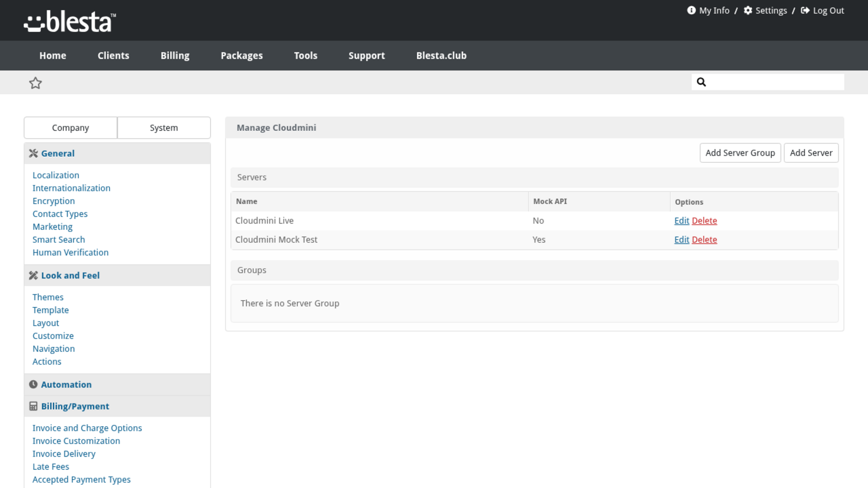Open Encryption settings
Screen dimensions: 868x488
click(53, 201)
